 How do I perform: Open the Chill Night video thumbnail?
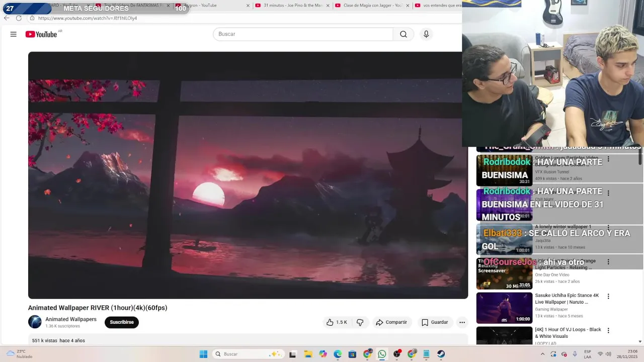[x=504, y=205]
